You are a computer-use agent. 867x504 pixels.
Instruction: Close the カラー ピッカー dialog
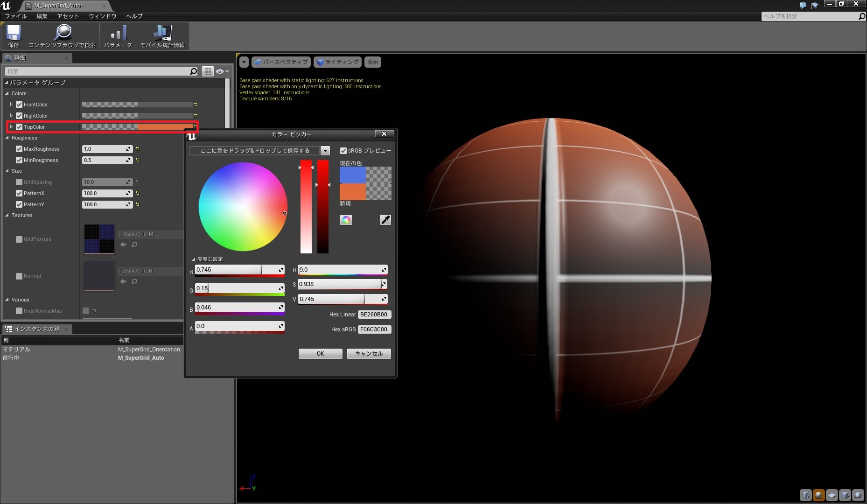click(x=384, y=134)
